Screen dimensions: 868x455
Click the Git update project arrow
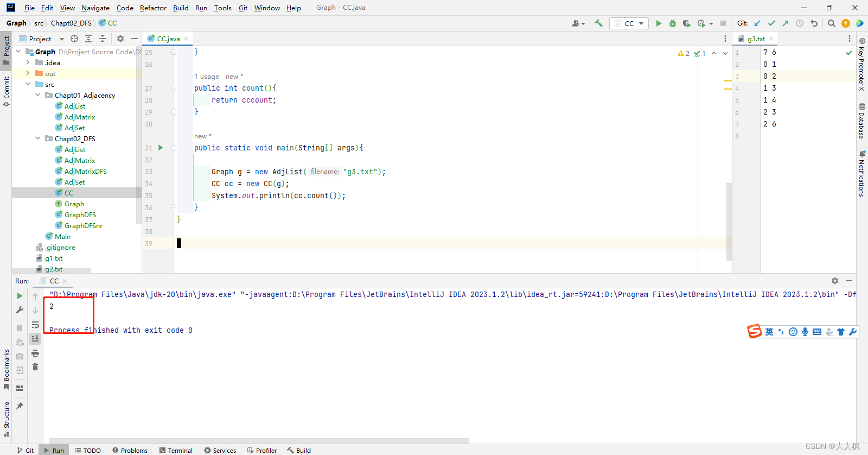coord(757,23)
